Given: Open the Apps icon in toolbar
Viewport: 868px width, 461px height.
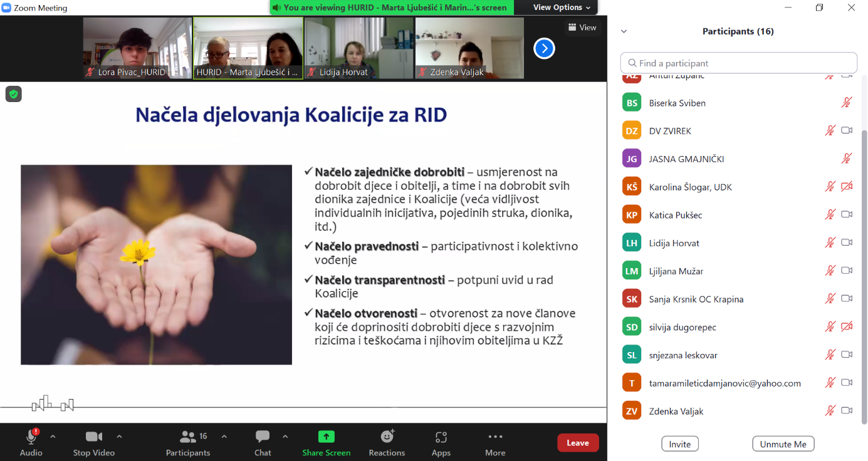Looking at the screenshot, I should (x=441, y=437).
